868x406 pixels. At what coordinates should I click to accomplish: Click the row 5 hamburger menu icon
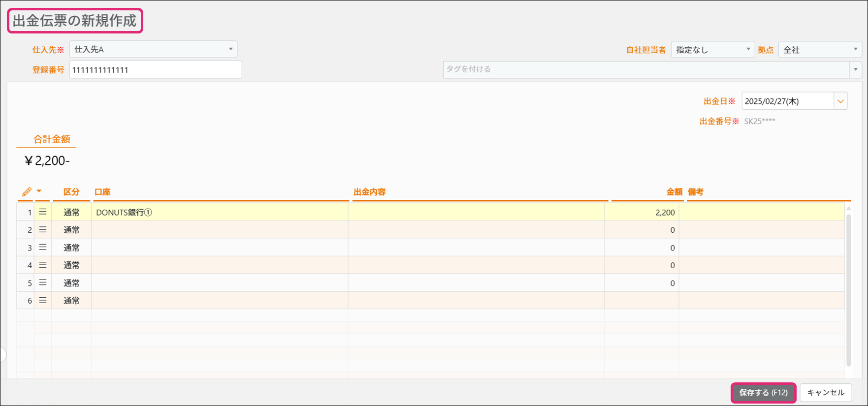coord(43,283)
